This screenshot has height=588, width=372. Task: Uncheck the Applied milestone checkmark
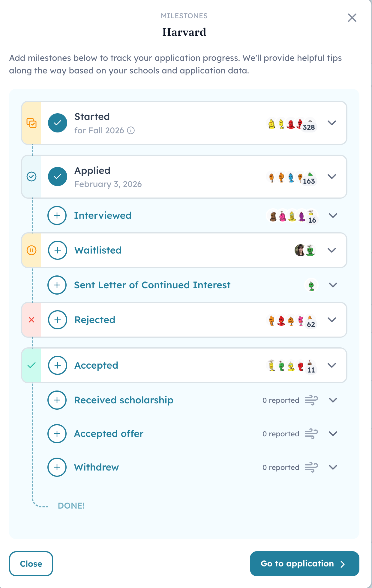(x=58, y=177)
